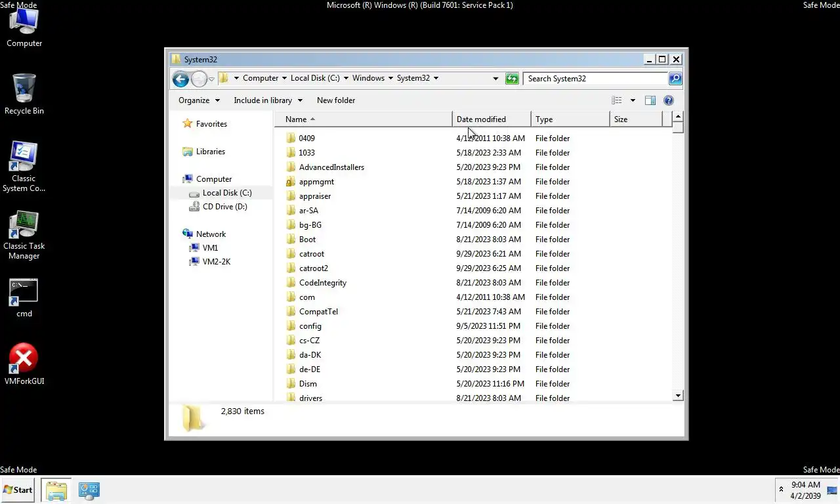The height and width of the screenshot is (504, 840).
Task: Select Local Disk (C:) in navigation pane
Action: click(x=220, y=193)
